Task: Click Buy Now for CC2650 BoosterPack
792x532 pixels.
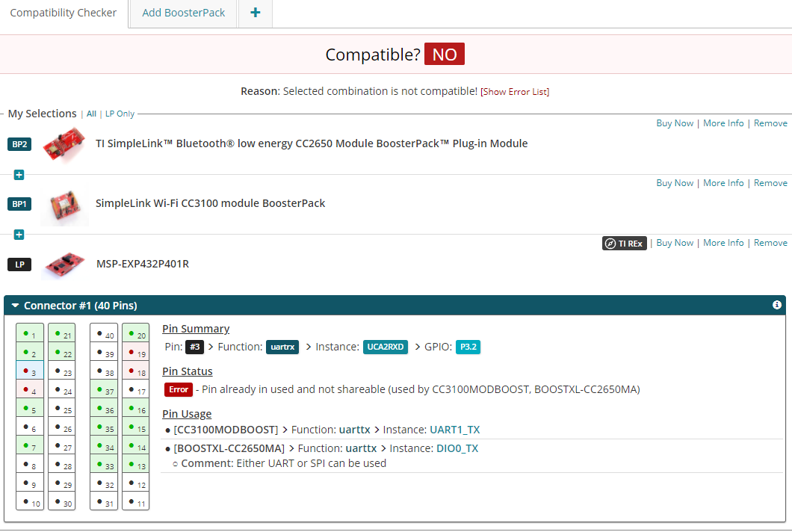Action: 675,123
